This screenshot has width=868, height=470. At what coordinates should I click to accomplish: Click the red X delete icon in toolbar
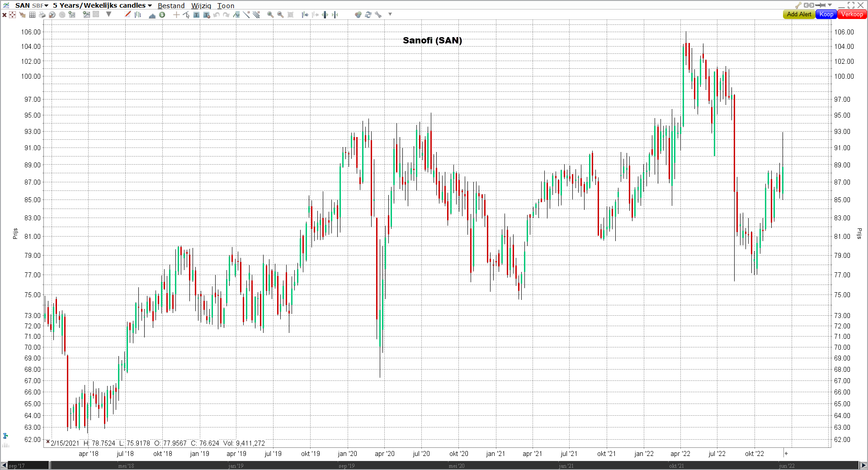(x=5, y=15)
